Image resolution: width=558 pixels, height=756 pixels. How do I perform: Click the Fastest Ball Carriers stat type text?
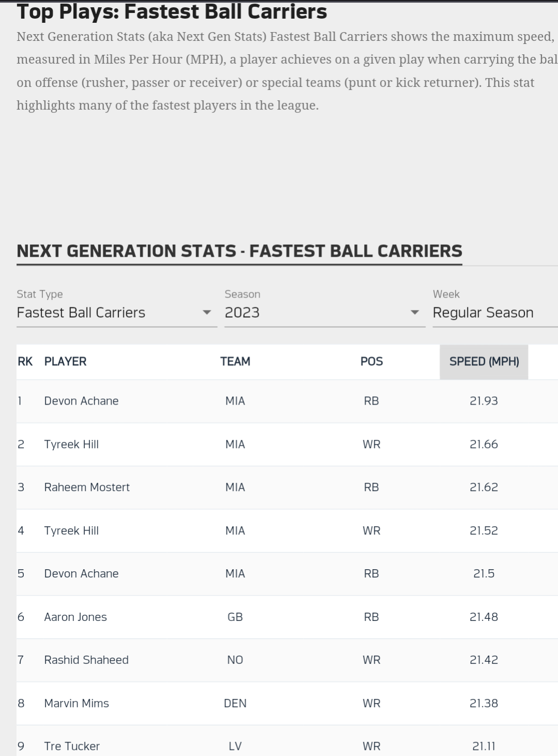[x=81, y=313]
